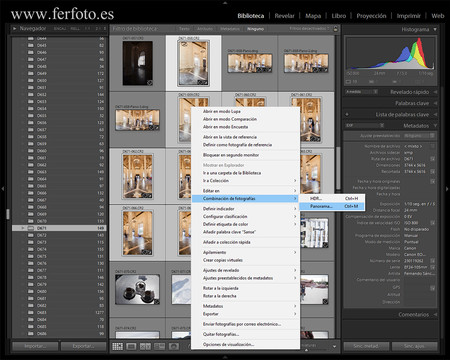The height and width of the screenshot is (360, 450).
Task: Collapse the Metadatos panel in right sidebar
Action: [435, 126]
